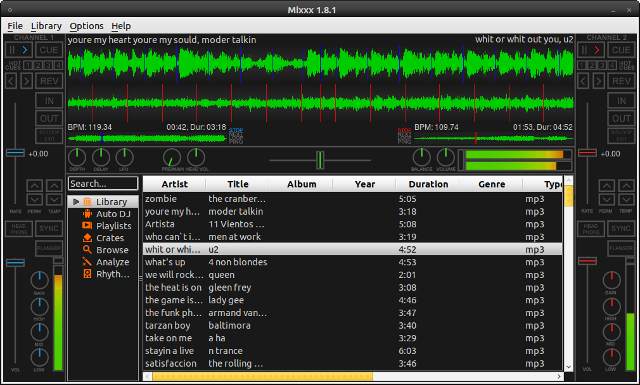Click the flanger DEPTH knob
This screenshot has height=385, width=640.
[x=77, y=158]
